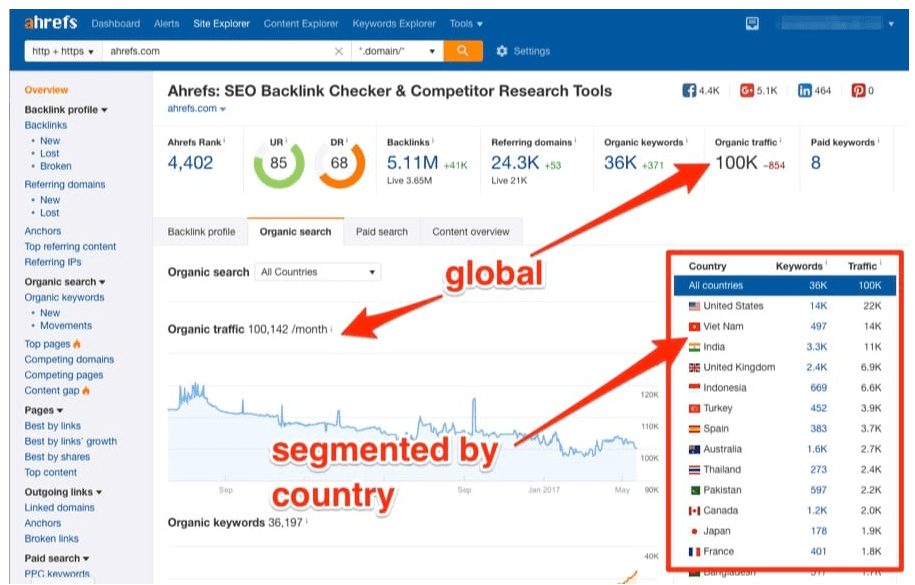Open the *.domain/* mode dropdown
This screenshot has height=585, width=915.
[398, 51]
